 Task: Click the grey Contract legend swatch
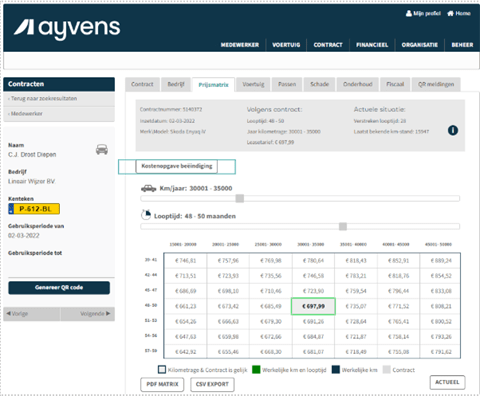coord(386,370)
